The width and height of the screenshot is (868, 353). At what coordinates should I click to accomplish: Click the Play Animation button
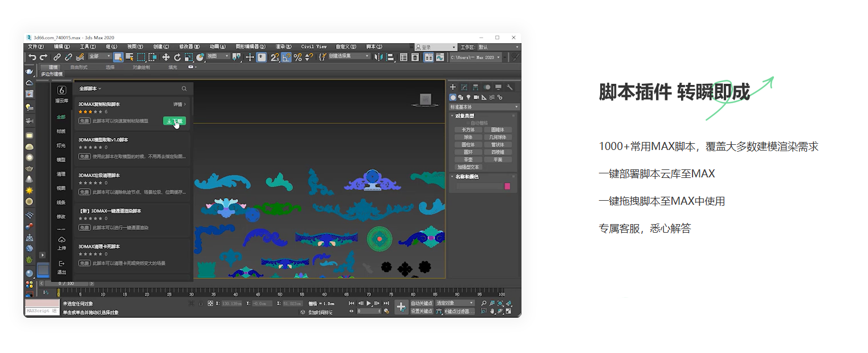(369, 303)
